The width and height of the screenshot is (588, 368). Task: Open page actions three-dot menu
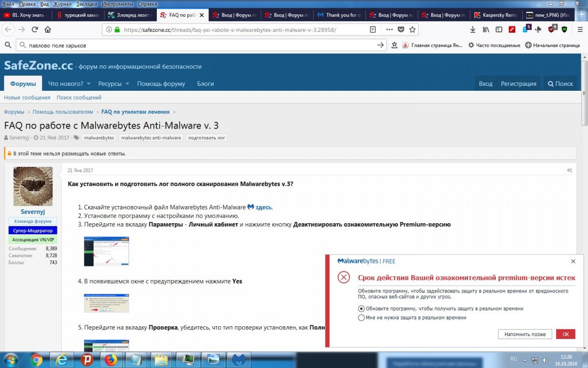390,29
